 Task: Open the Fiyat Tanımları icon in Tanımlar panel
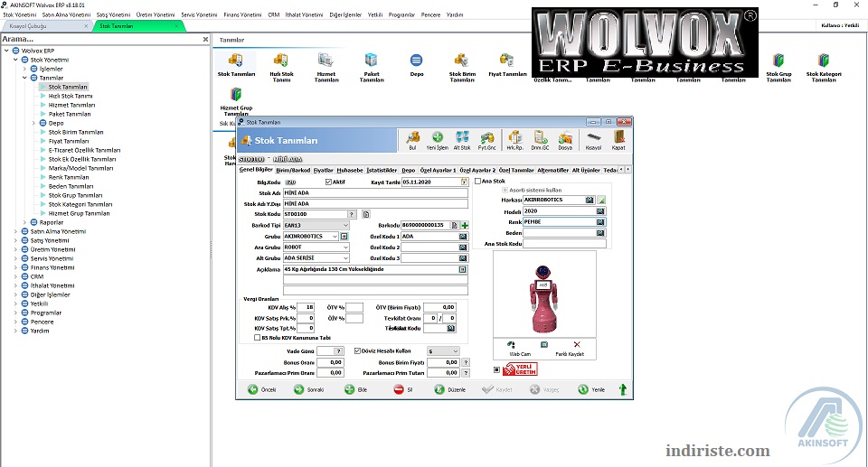507,65
